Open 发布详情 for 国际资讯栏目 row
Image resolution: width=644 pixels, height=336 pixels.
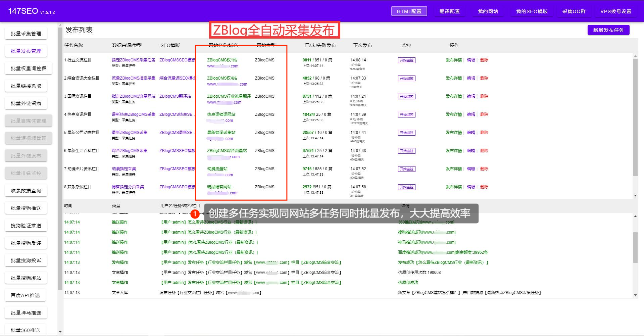coord(454,96)
